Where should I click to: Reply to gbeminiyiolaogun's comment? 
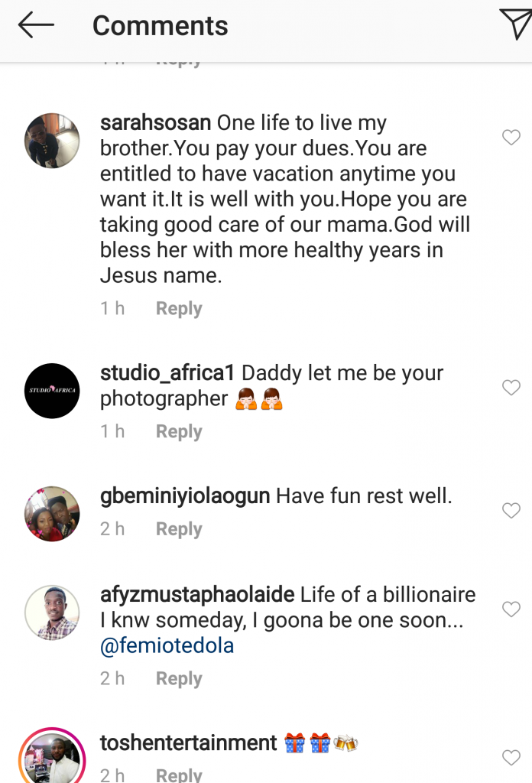(x=179, y=529)
